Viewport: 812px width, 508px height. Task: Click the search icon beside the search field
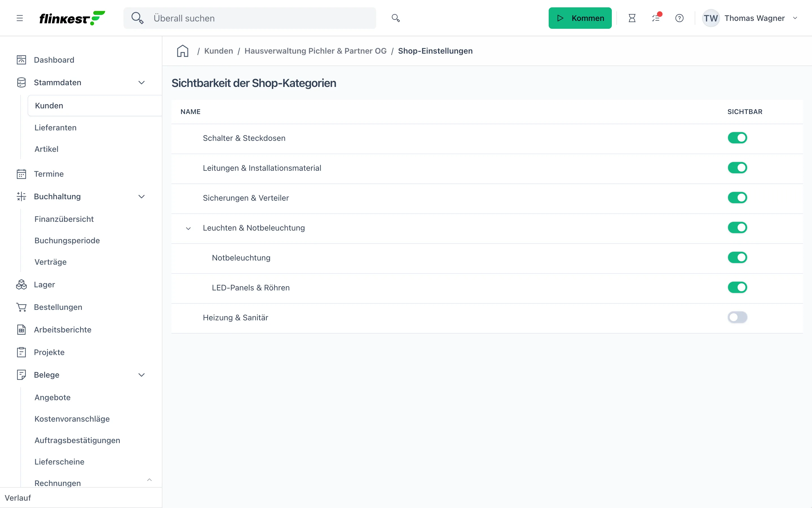coord(396,18)
